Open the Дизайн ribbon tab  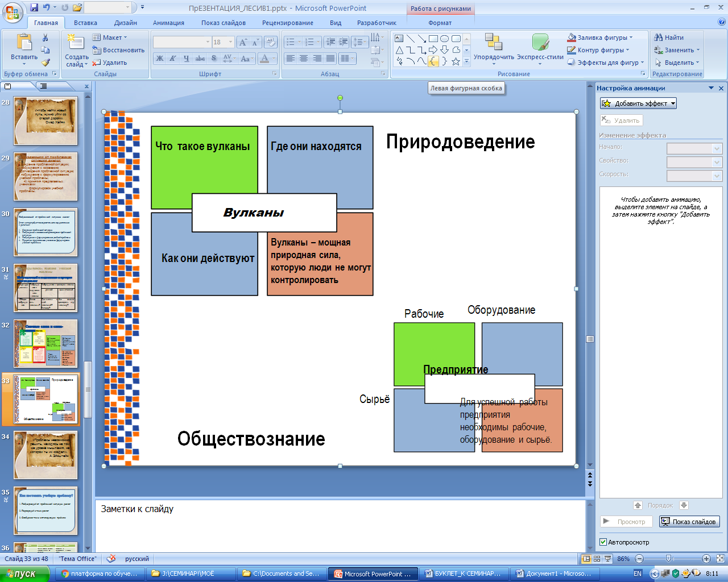click(125, 23)
